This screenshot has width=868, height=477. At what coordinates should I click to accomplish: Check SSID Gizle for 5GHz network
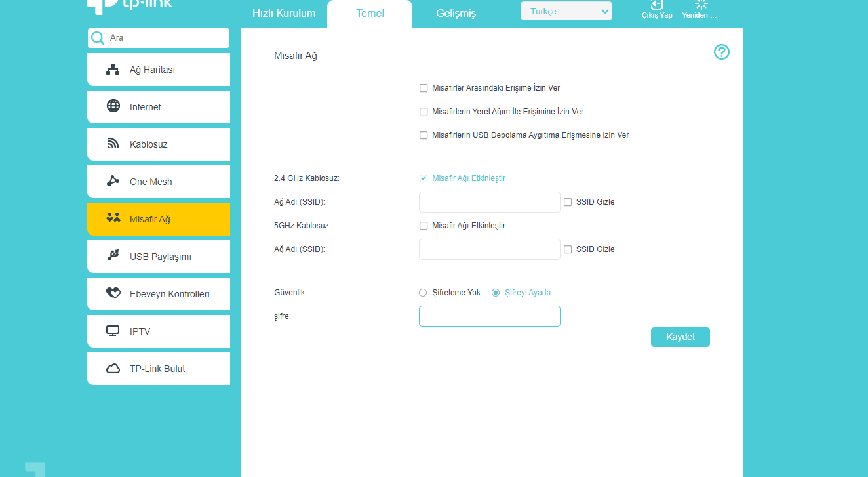(568, 249)
